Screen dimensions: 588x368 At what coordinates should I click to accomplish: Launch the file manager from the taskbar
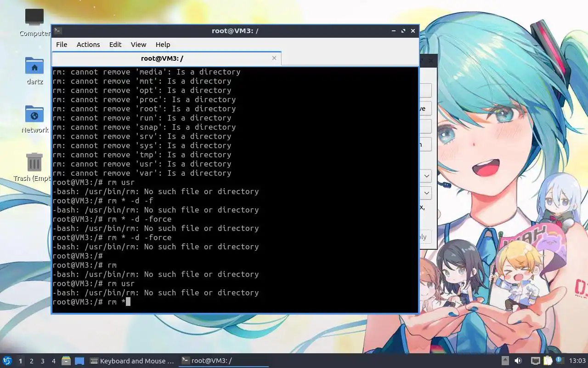pyautogui.click(x=66, y=361)
